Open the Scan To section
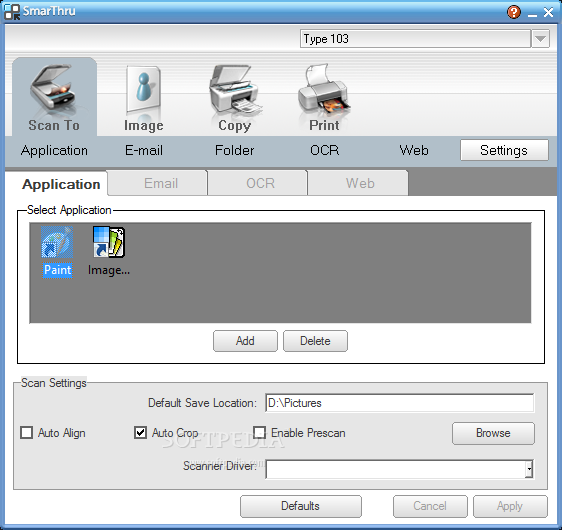Image resolution: width=562 pixels, height=530 pixels. click(x=54, y=97)
